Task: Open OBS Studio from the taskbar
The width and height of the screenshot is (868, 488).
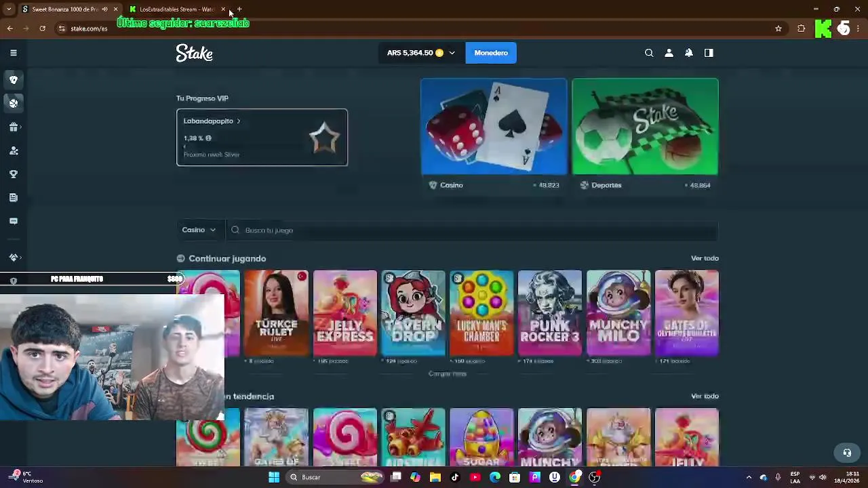Action: (x=595, y=477)
